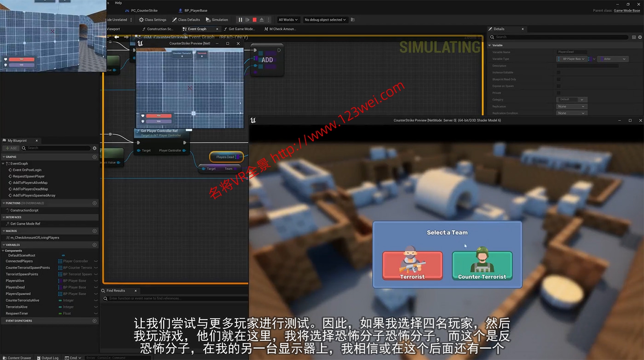Open the All Worlds dropdown
The image size is (644, 360).
point(288,20)
